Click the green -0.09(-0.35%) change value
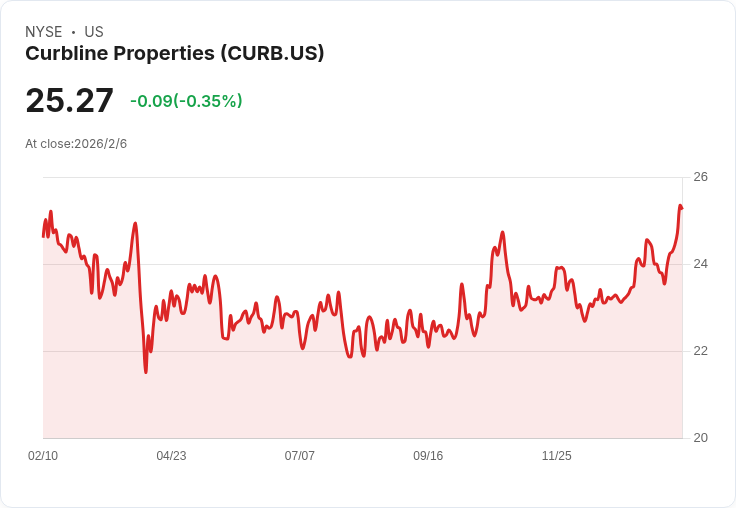The width and height of the screenshot is (736, 508). click(x=186, y=101)
